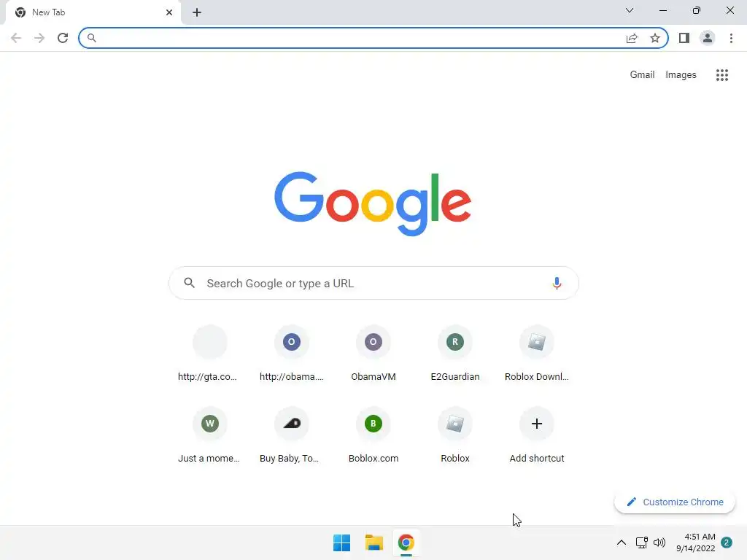Viewport: 747px width, 560px height.
Task: Open the Roblox shortcut tile
Action: (455, 435)
